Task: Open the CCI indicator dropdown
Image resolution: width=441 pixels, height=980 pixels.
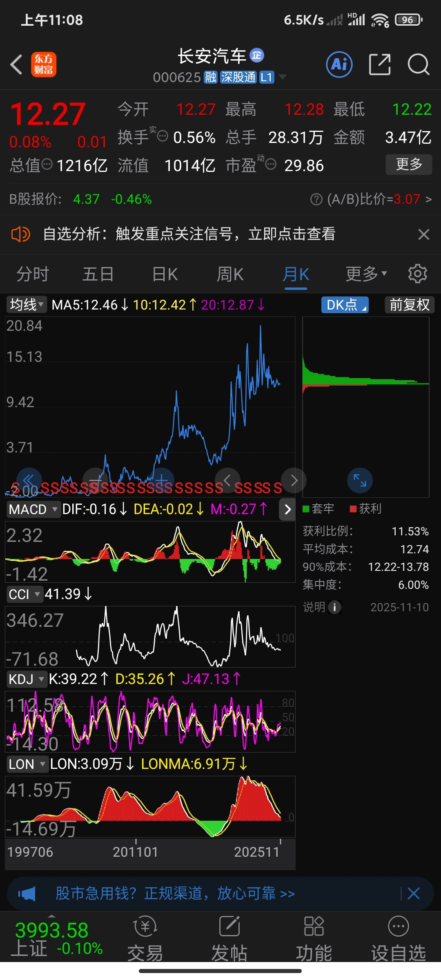Action: (x=24, y=594)
